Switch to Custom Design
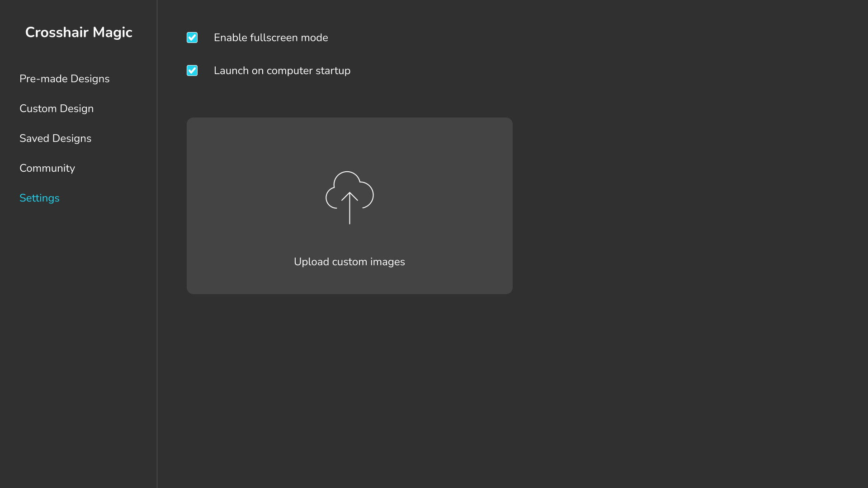 57,108
